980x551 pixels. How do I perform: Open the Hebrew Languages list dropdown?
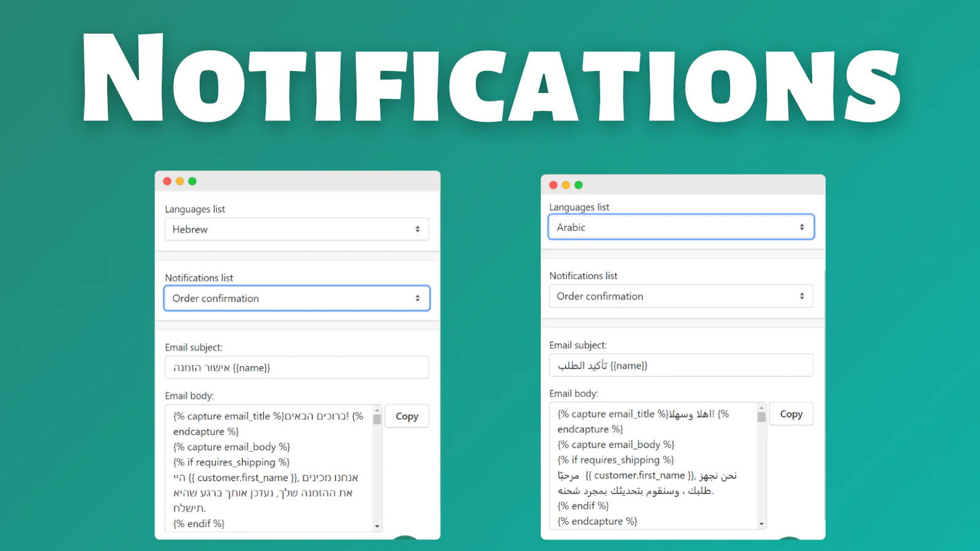296,229
